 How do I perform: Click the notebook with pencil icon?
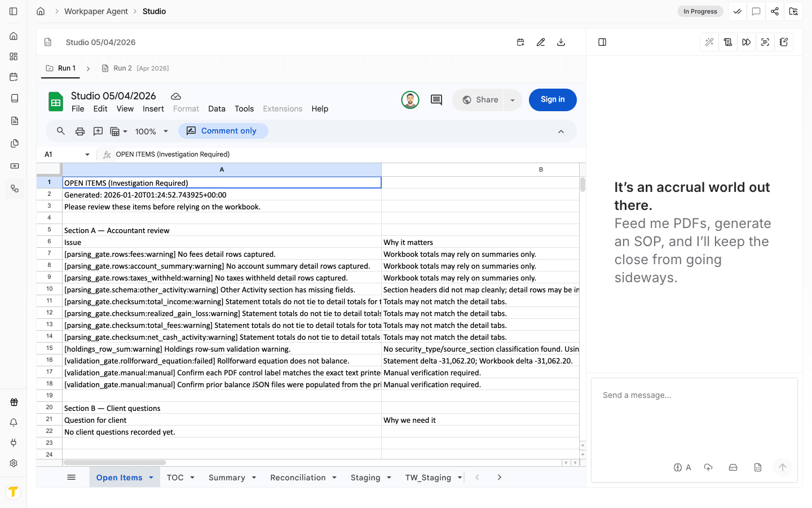pos(784,42)
